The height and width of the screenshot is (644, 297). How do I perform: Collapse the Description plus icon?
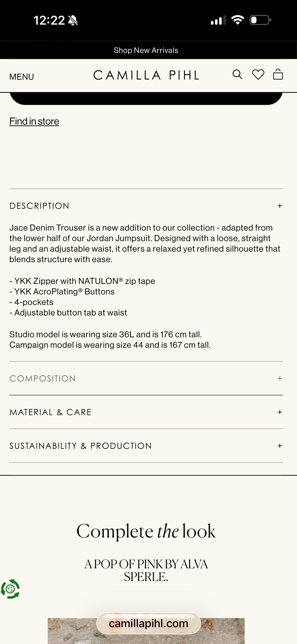(x=280, y=206)
